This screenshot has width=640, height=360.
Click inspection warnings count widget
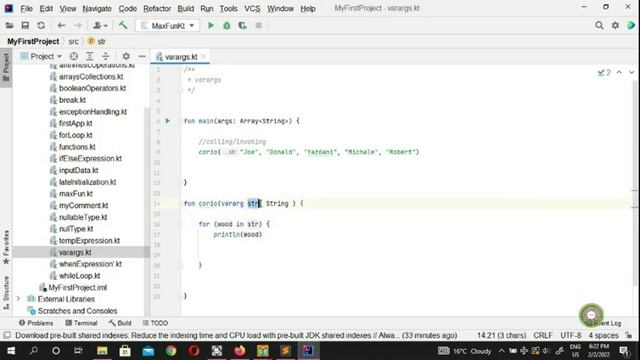604,73
